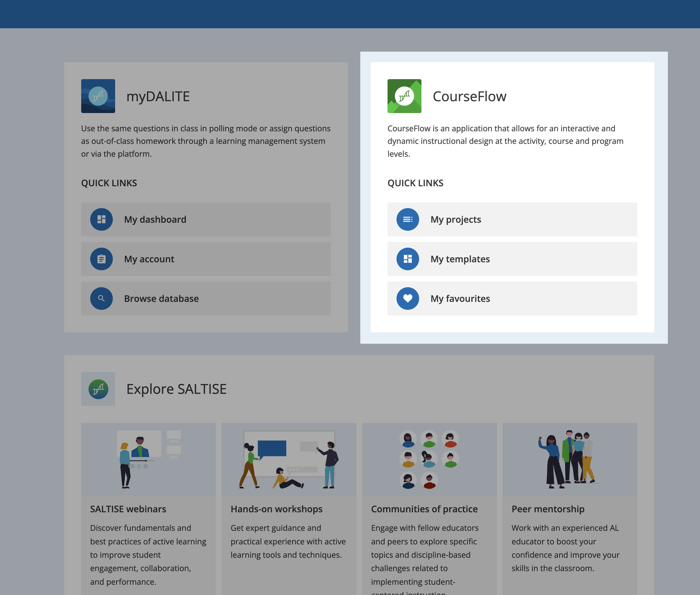Select the SALTISE webinars illustration
Screen dimensions: 700x595
149,459
